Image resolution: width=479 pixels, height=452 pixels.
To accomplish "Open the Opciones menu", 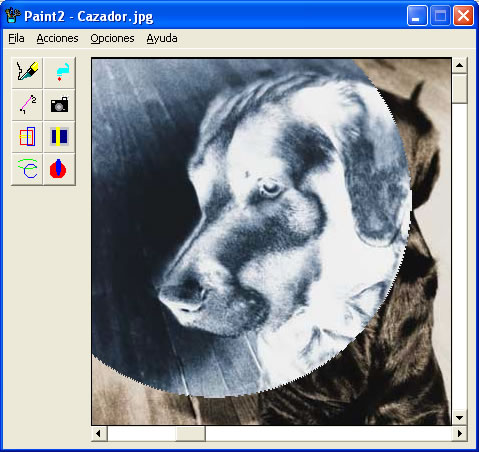I will 112,38.
